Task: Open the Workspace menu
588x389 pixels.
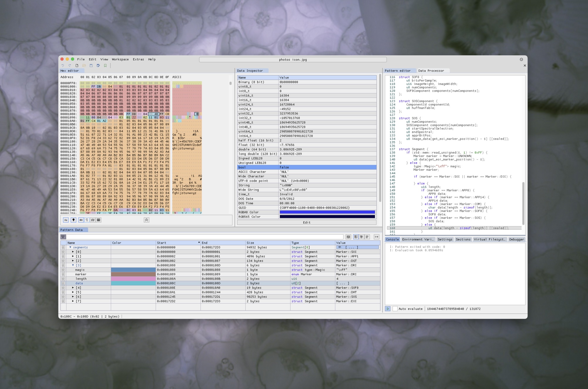Action: click(x=120, y=59)
